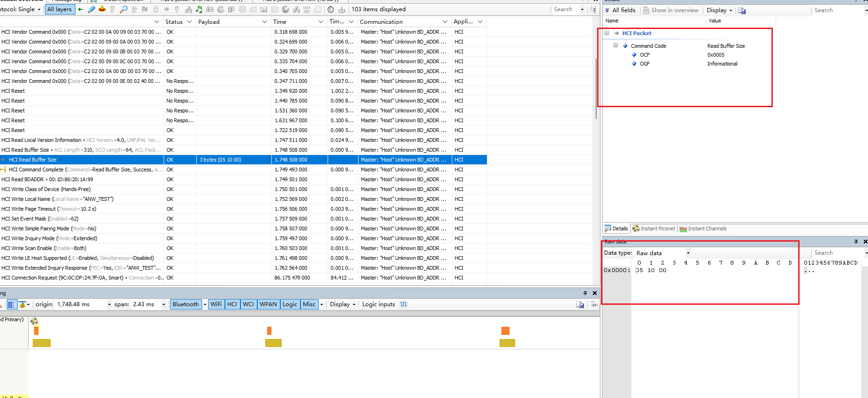Toggle the WPAN filter button
Image resolution: width=868 pixels, height=398 pixels.
pos(269,304)
